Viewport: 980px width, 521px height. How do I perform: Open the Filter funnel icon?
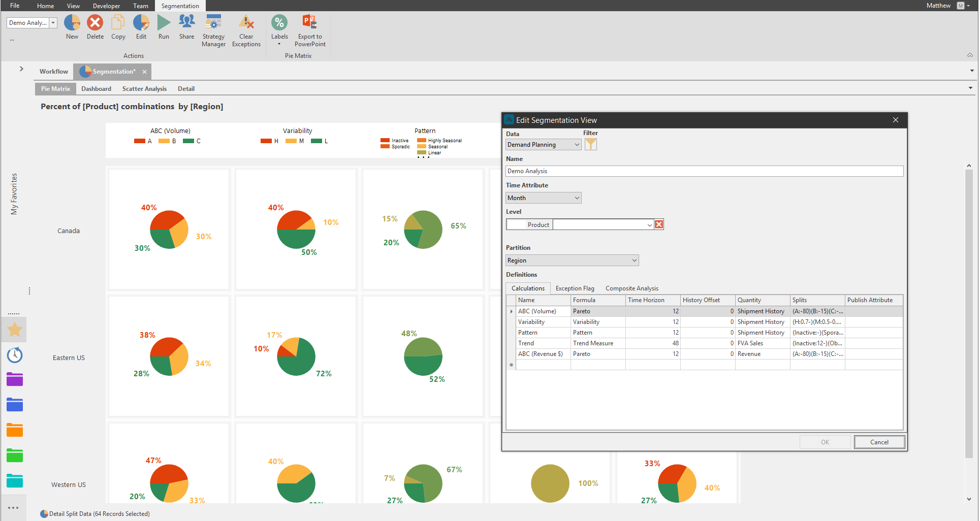click(x=590, y=144)
